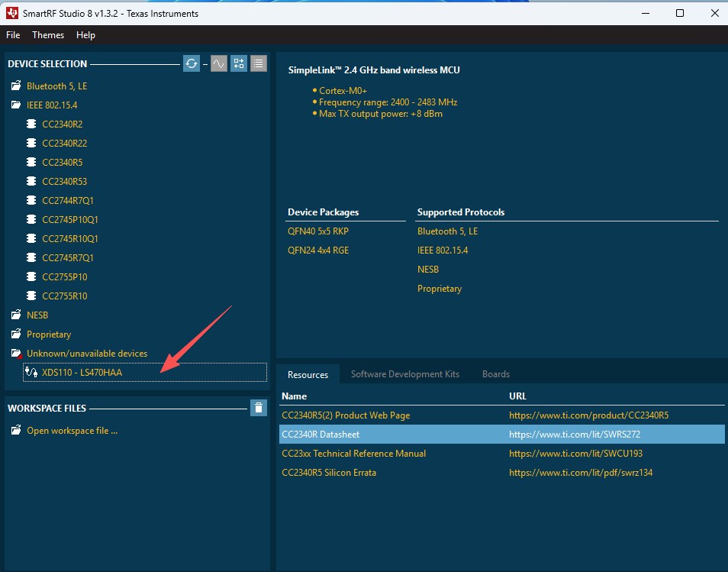Collapse the Unknown/unavailable devices folder
The image size is (728, 572).
pyautogui.click(x=16, y=353)
